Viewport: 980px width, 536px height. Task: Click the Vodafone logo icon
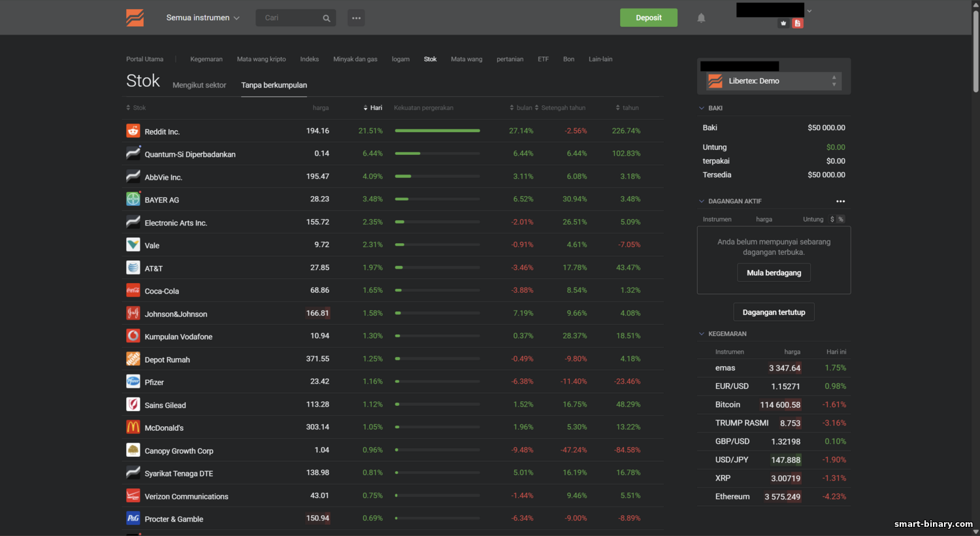(x=133, y=336)
